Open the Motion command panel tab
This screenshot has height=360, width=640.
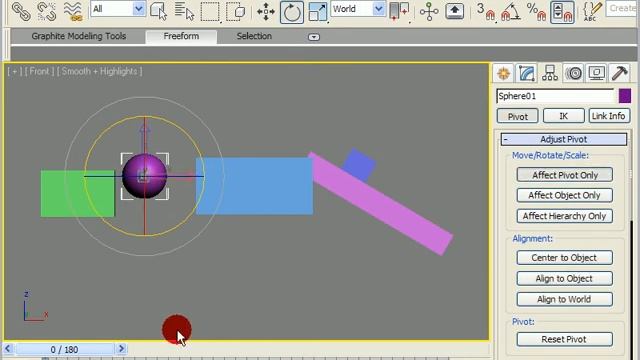(x=573, y=73)
